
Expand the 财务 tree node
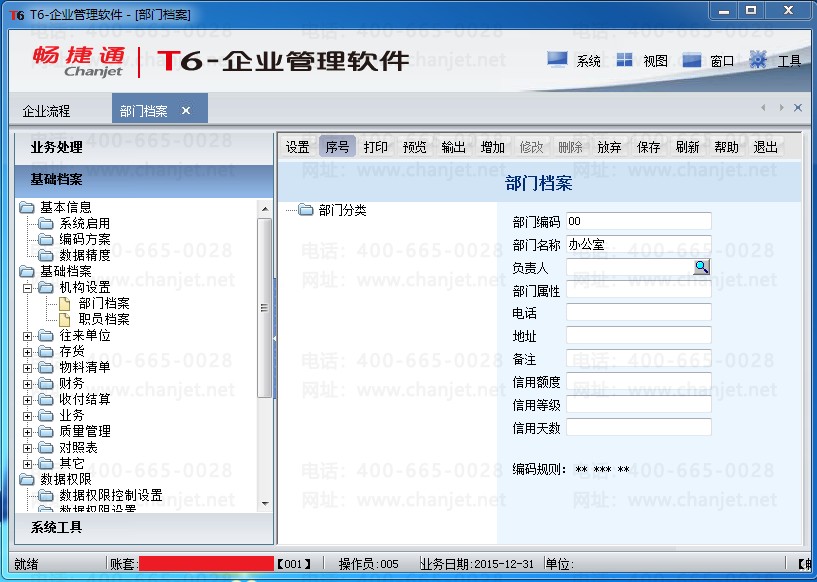point(28,385)
